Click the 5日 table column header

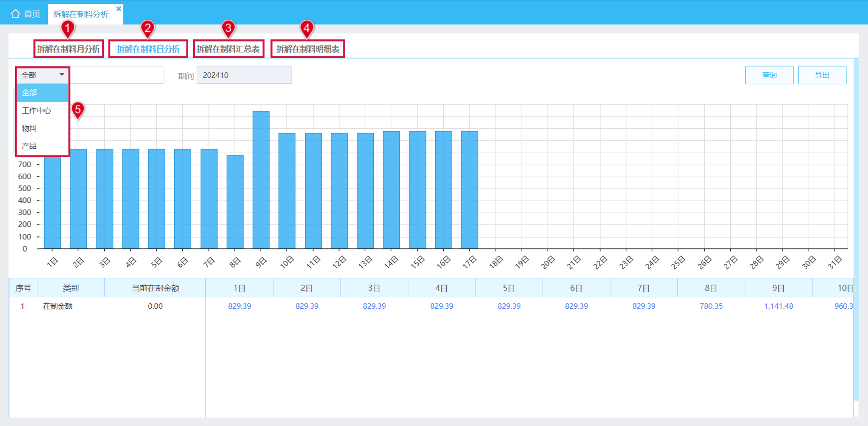[509, 288]
